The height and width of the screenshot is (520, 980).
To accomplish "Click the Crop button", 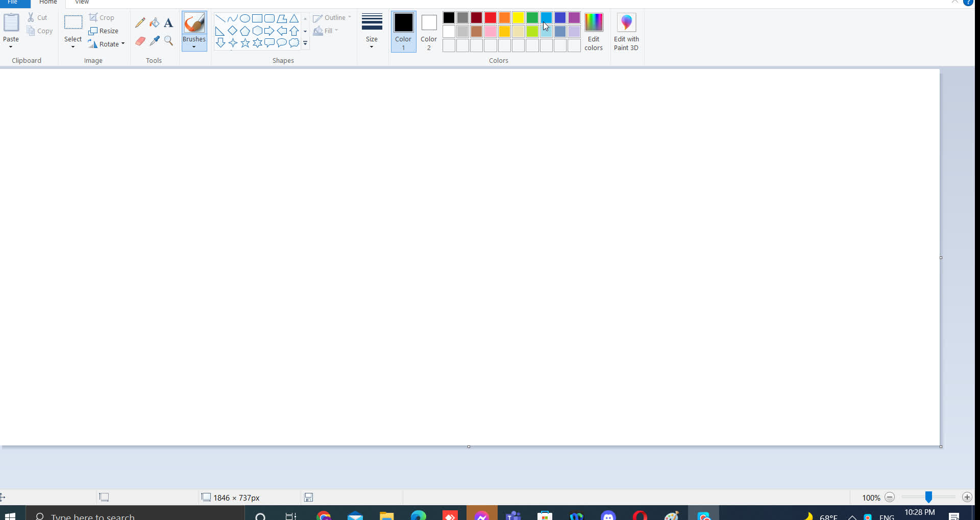I will (102, 17).
